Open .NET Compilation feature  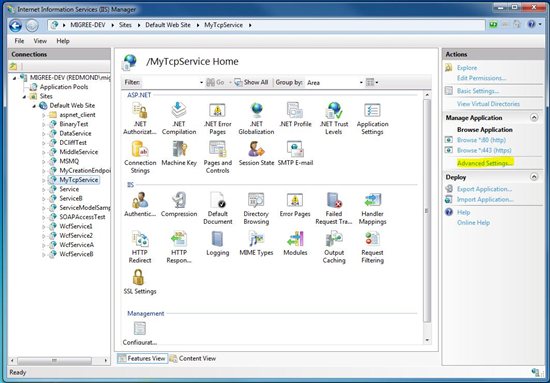[x=179, y=118]
